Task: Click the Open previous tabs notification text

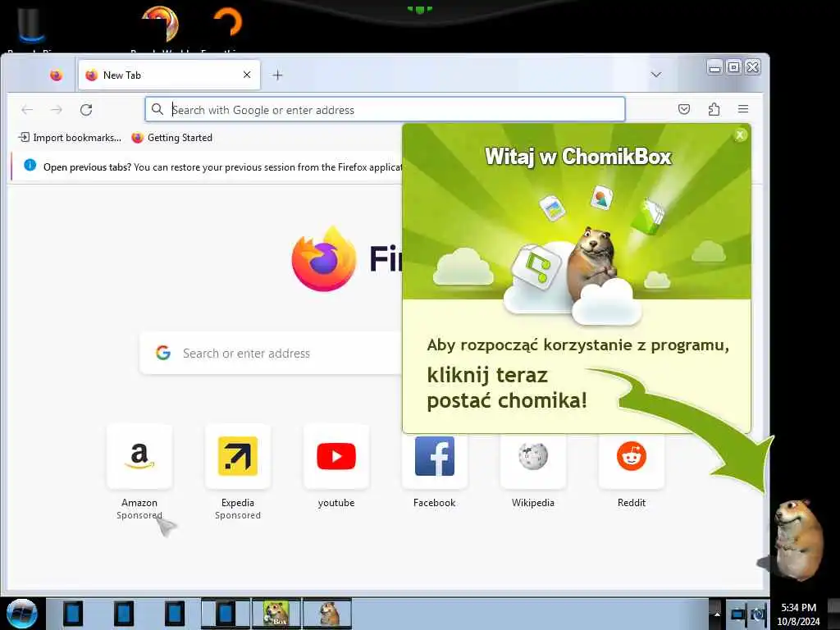Action: pos(222,167)
